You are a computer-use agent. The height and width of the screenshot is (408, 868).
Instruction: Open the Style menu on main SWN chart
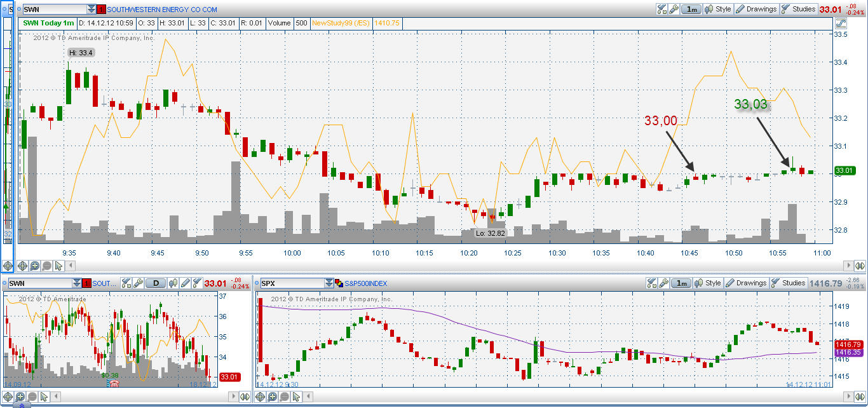(x=717, y=10)
